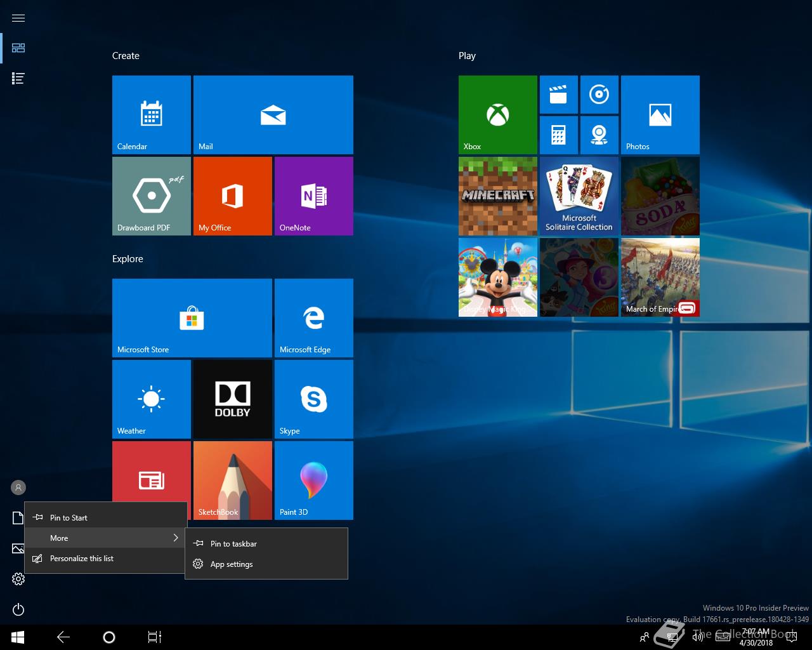Launch the Minecraft tile
The height and width of the screenshot is (650, 812).
tap(498, 196)
